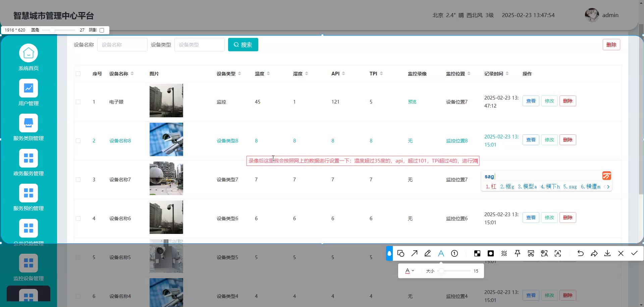Tick the checkbox for row 电子眼
Viewport: 644px width, 307px height.
78,102
